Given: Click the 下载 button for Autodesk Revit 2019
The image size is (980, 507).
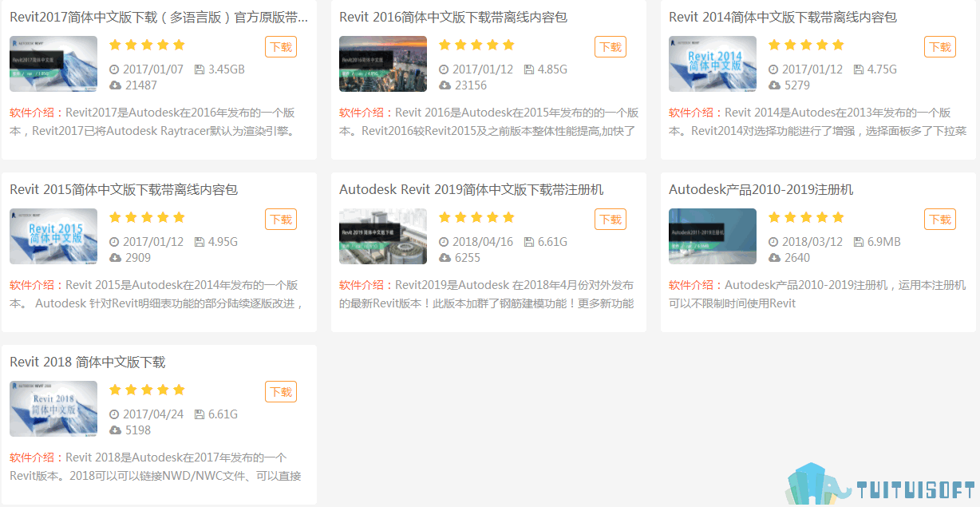Looking at the screenshot, I should (611, 220).
